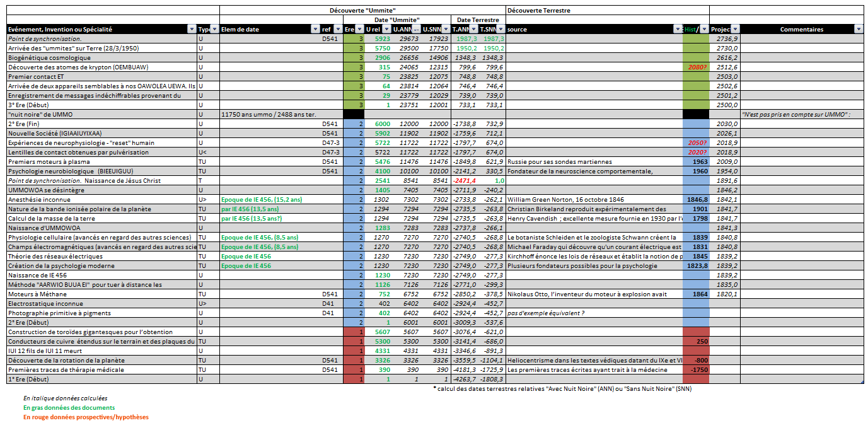Open the ref column filter dropdown

[x=337, y=30]
